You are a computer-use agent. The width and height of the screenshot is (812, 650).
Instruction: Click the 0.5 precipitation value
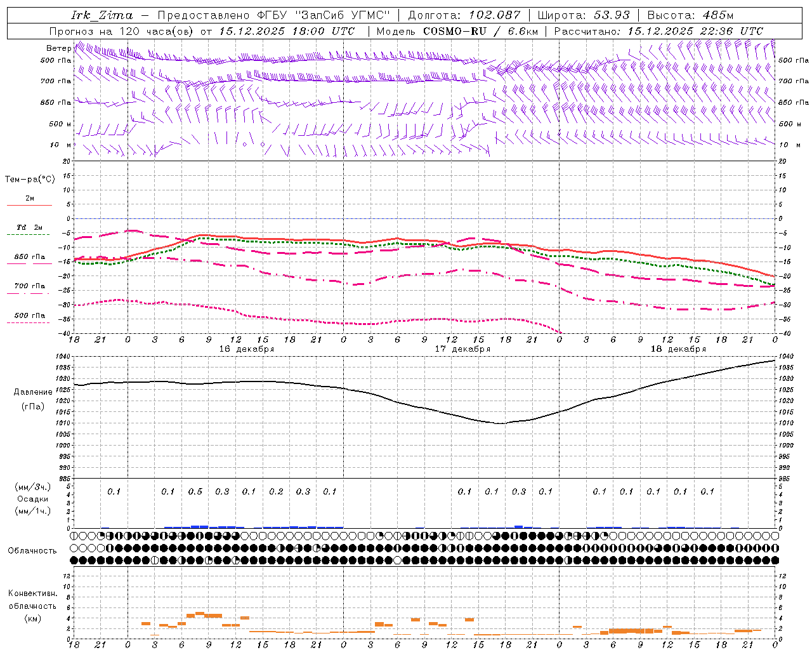point(195,491)
